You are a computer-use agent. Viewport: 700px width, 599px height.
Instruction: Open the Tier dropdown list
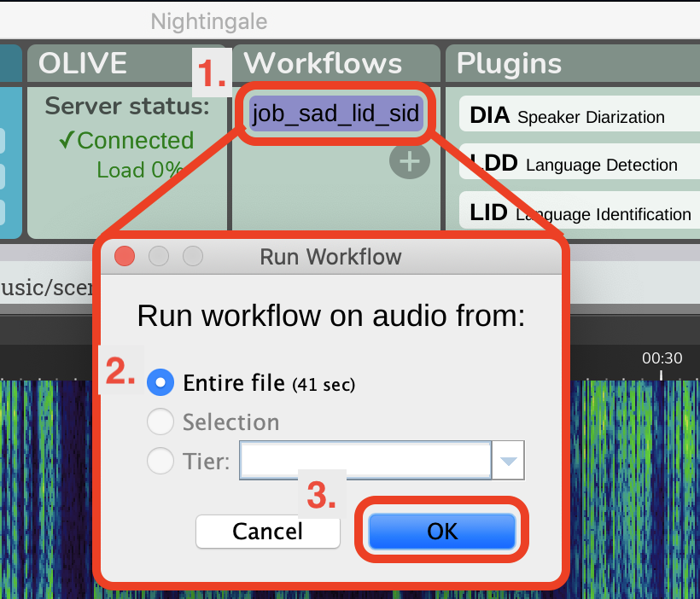(508, 461)
